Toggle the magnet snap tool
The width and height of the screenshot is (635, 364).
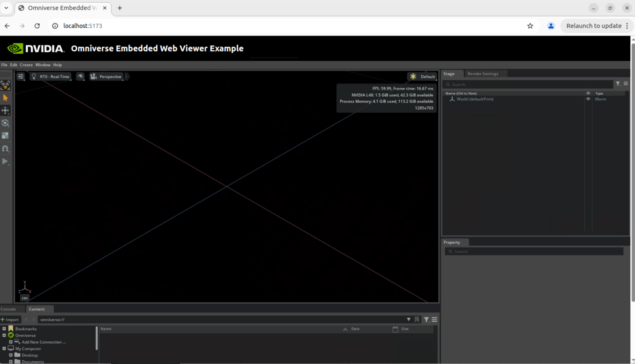pyautogui.click(x=5, y=148)
